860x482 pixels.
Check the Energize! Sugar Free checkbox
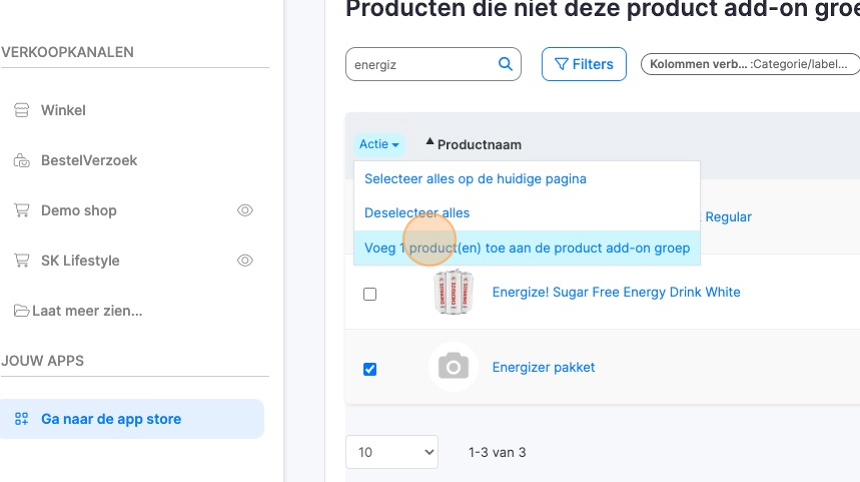[x=370, y=294]
